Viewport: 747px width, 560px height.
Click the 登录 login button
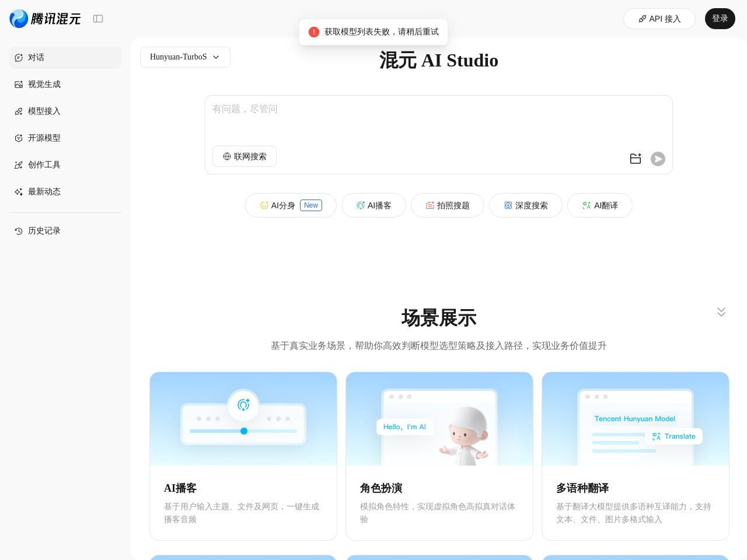[720, 19]
